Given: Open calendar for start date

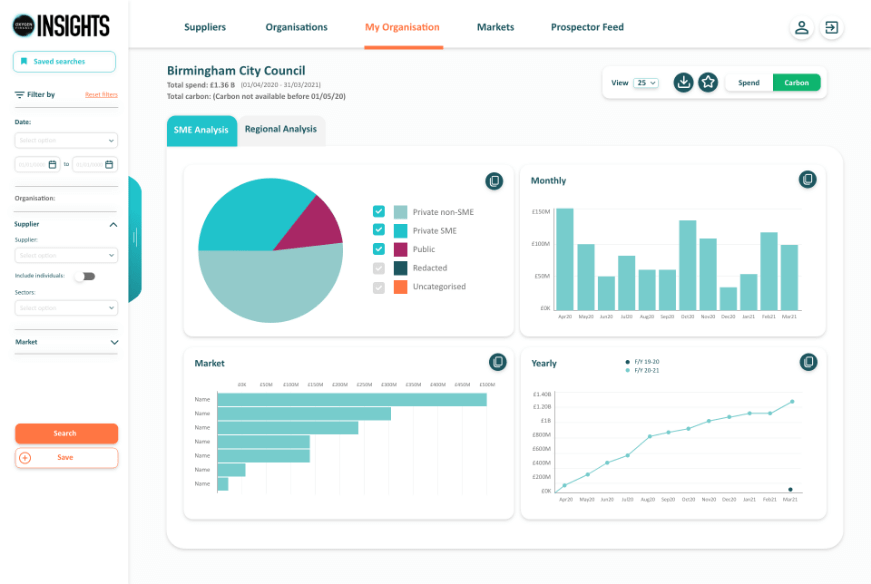Looking at the screenshot, I should click(52, 164).
